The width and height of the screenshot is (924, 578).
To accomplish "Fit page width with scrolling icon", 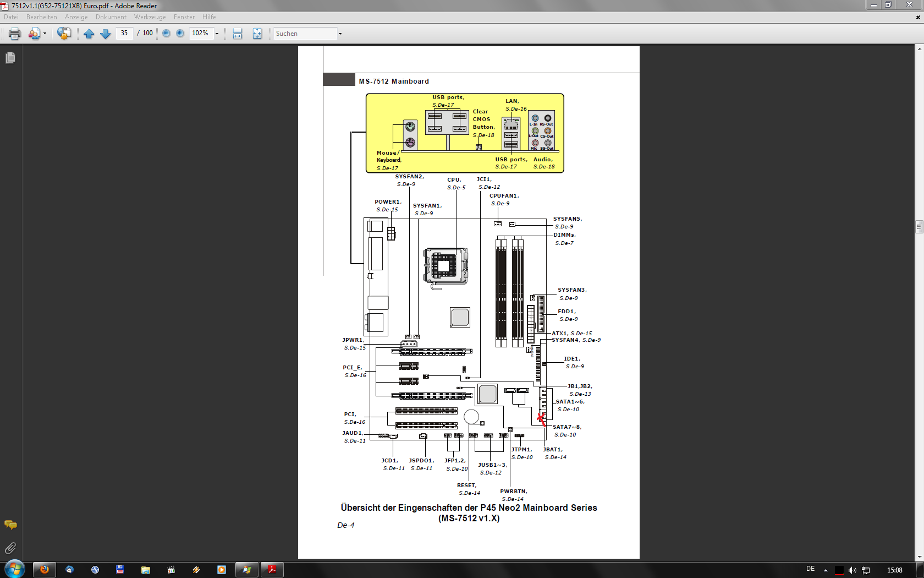I will pos(237,34).
